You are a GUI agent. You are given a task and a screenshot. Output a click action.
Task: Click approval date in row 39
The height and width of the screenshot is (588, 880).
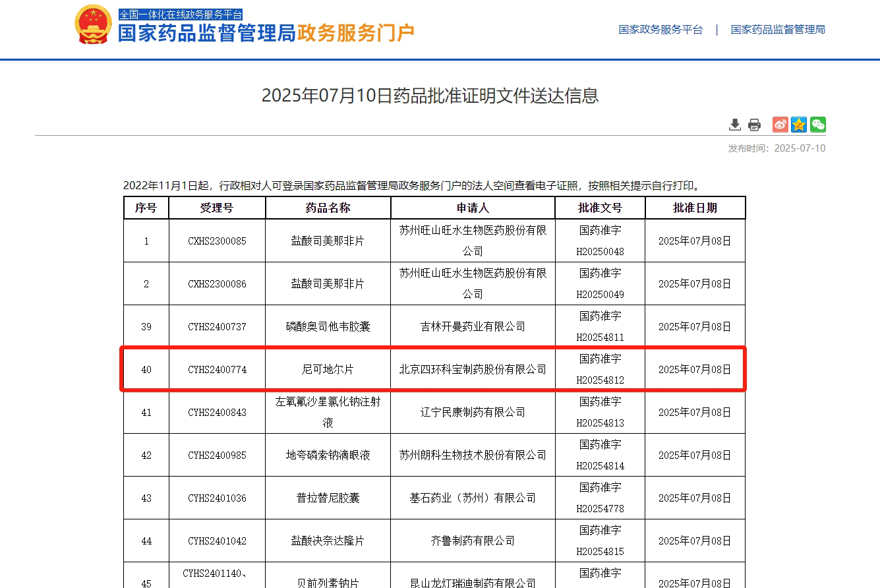pyautogui.click(x=695, y=327)
